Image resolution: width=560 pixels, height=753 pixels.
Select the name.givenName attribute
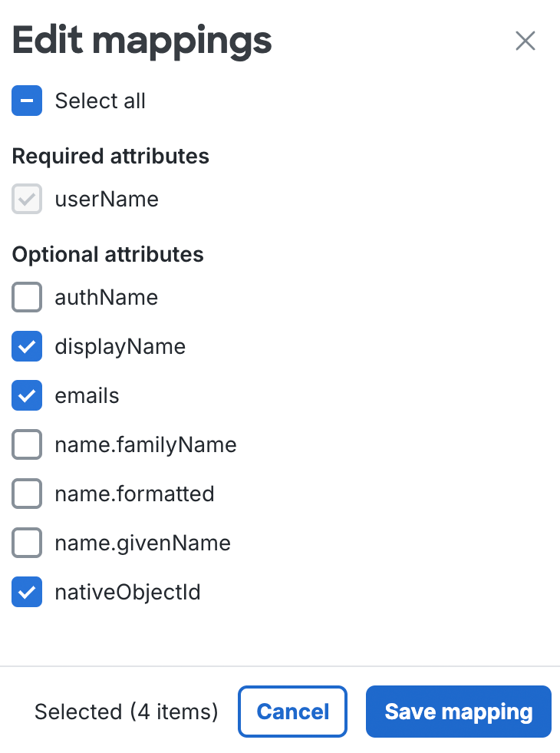click(x=26, y=543)
